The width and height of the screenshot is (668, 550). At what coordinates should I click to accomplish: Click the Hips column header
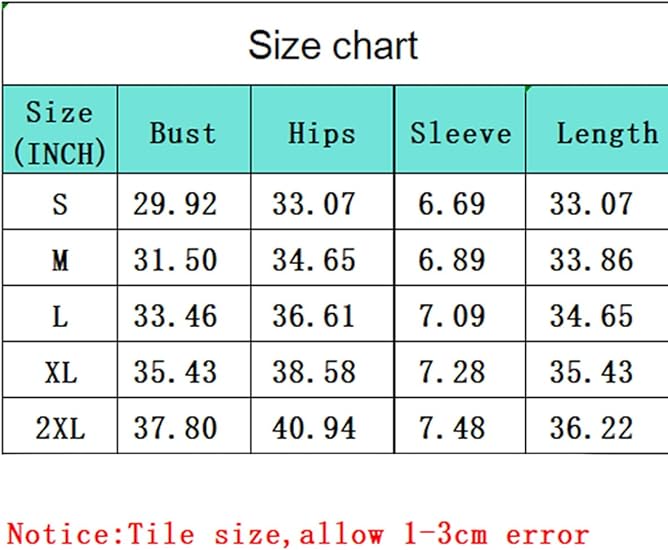pyautogui.click(x=321, y=133)
